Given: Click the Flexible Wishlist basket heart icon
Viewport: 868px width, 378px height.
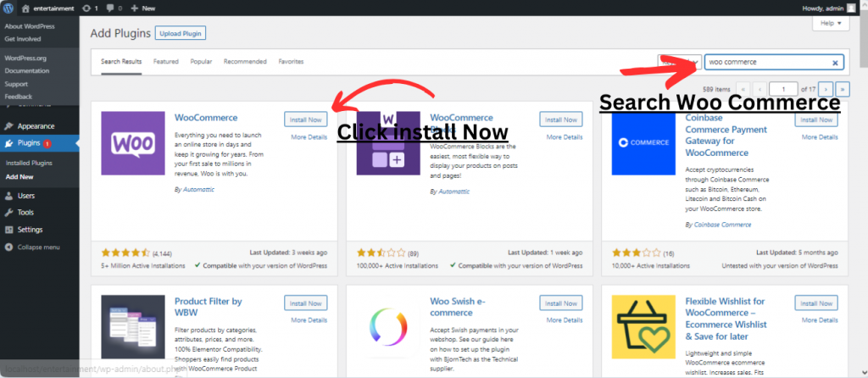Looking at the screenshot, I should click(643, 326).
